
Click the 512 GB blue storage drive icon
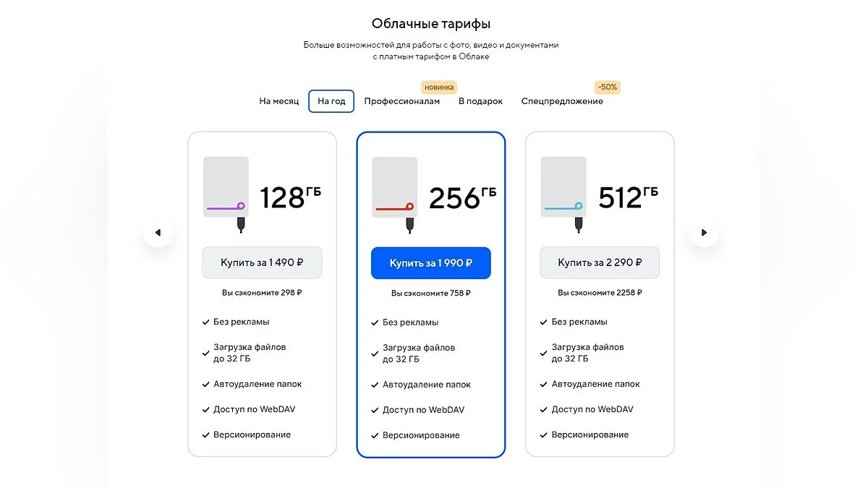[563, 194]
